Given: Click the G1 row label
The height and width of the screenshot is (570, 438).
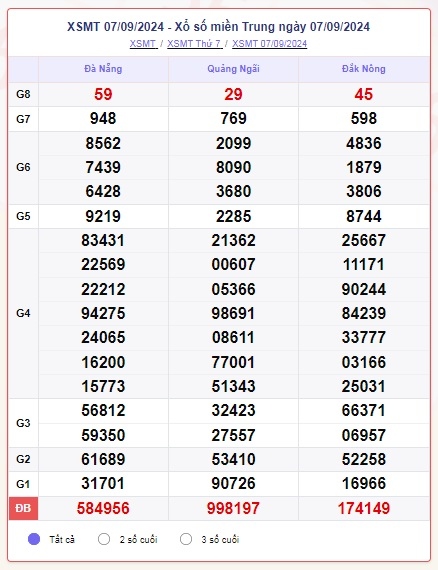Looking at the screenshot, I should point(23,484).
